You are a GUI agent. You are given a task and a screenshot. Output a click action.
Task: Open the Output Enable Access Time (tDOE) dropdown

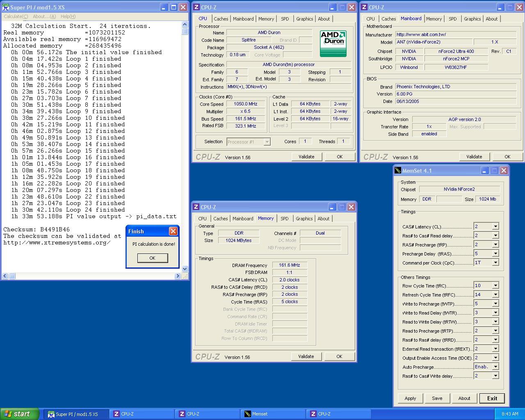coord(495,358)
